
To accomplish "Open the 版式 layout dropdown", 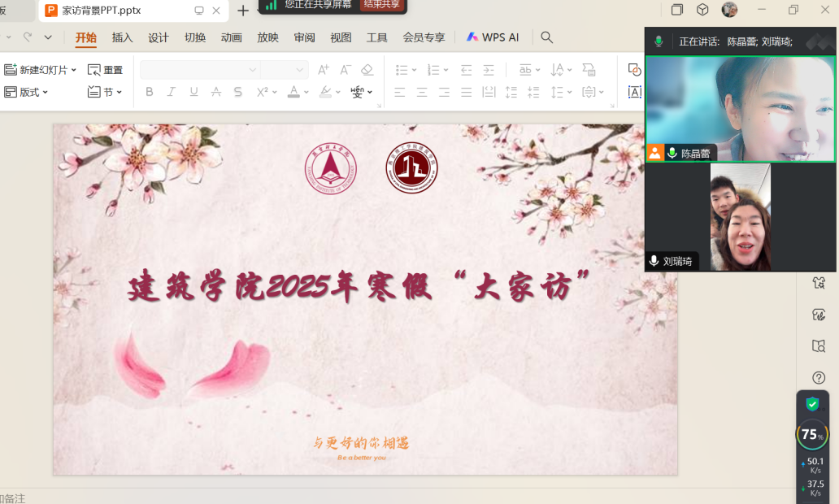I will 26,92.
